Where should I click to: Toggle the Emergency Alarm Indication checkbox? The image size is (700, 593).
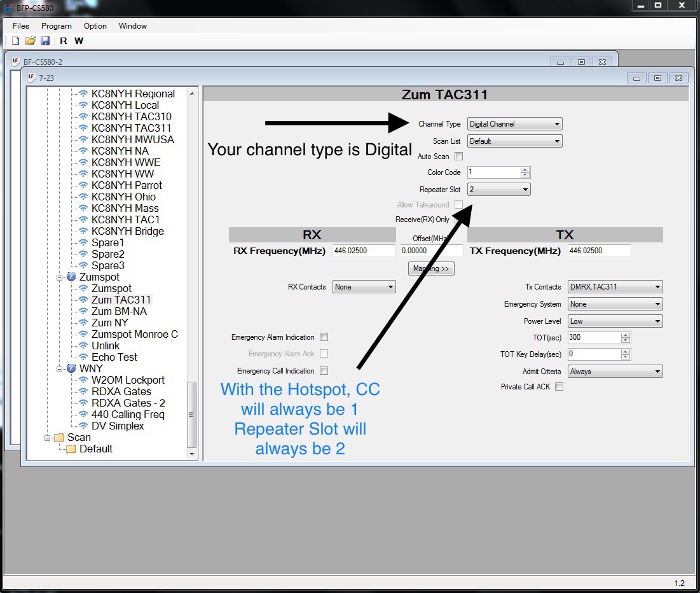point(324,337)
